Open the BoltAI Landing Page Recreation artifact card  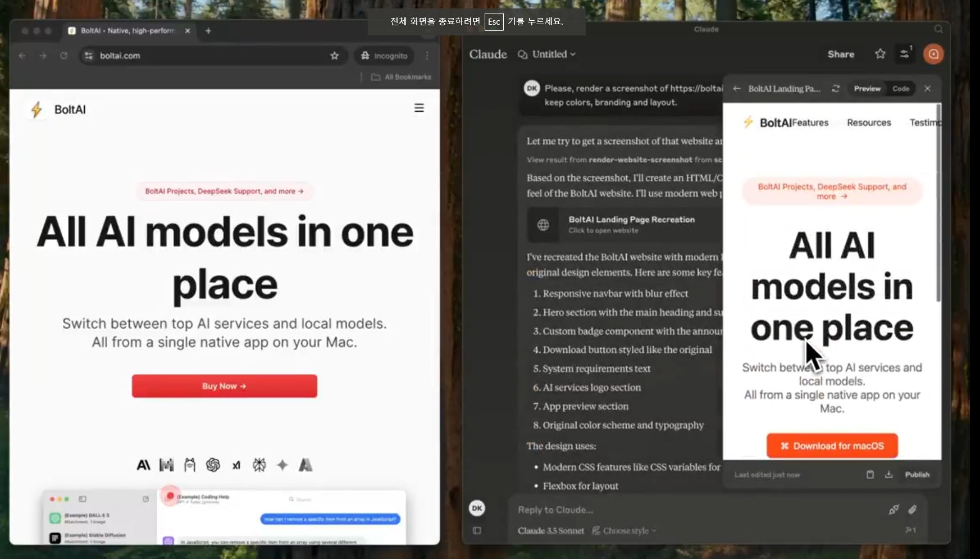click(625, 225)
